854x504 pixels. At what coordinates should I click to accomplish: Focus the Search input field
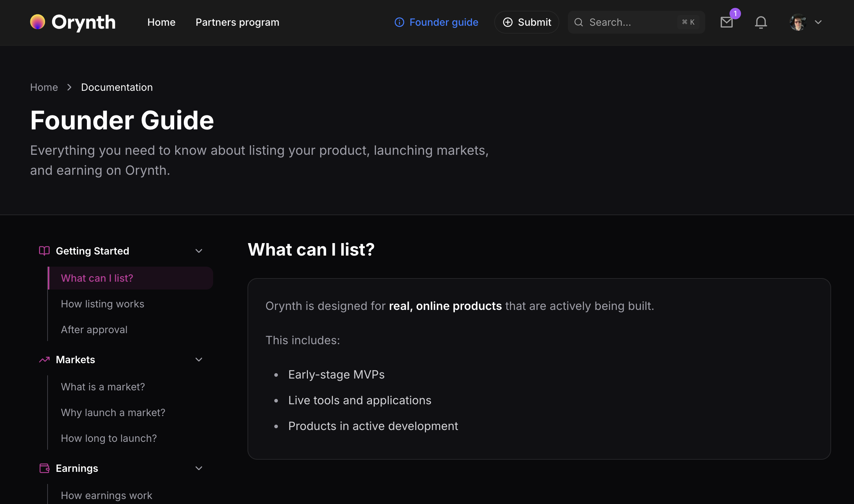coord(636,22)
